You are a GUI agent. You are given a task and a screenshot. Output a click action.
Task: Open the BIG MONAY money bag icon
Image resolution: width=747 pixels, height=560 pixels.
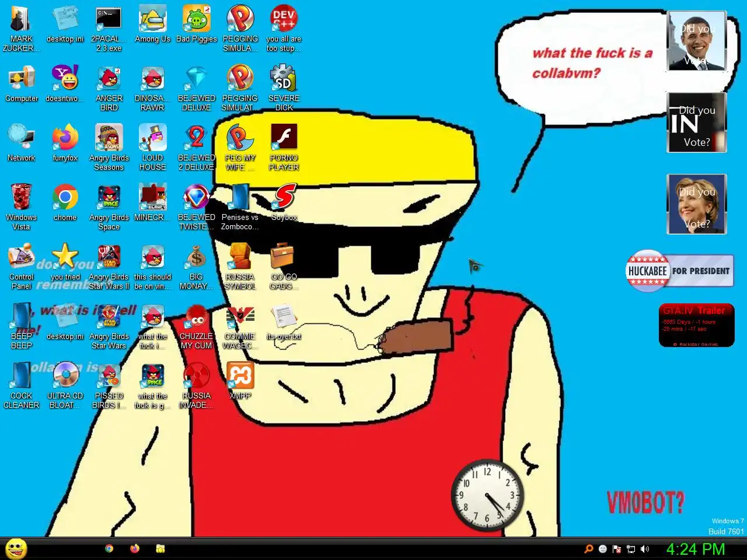pyautogui.click(x=196, y=267)
